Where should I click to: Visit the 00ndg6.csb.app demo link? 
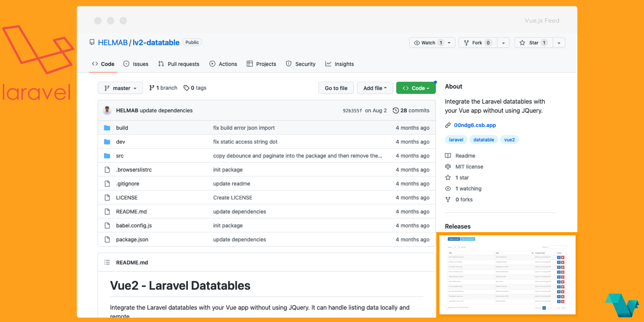(475, 125)
